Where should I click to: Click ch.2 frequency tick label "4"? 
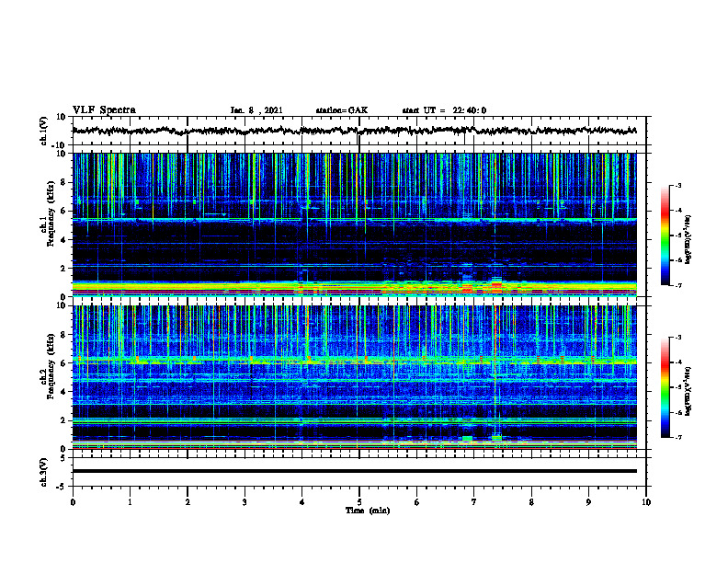(63, 392)
